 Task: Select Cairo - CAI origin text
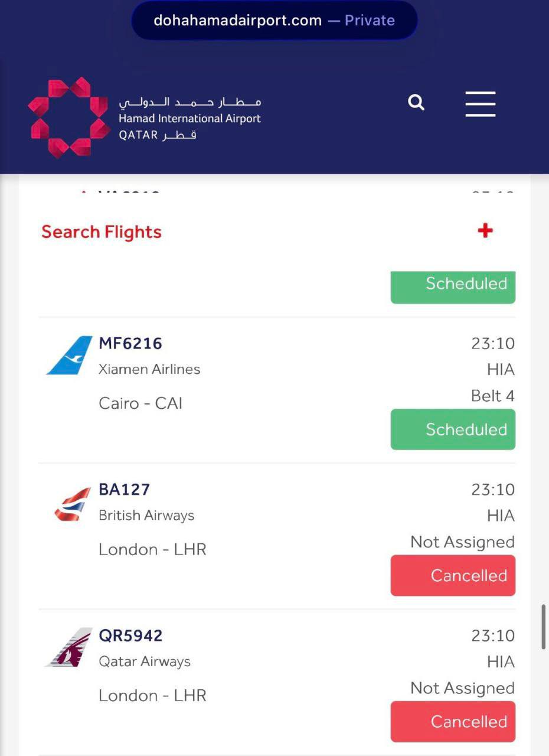pos(140,403)
